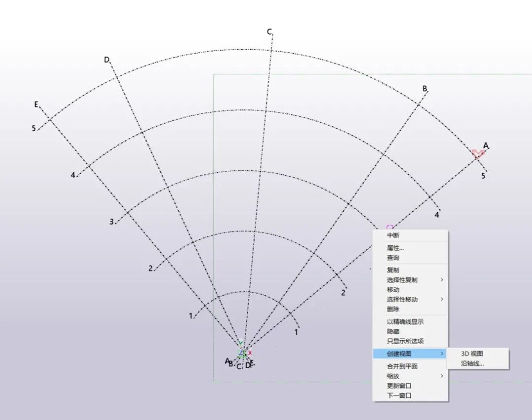Screen dimensions: 532x420
Task: Select 沿轴线... in the submenu
Action: tap(477, 364)
